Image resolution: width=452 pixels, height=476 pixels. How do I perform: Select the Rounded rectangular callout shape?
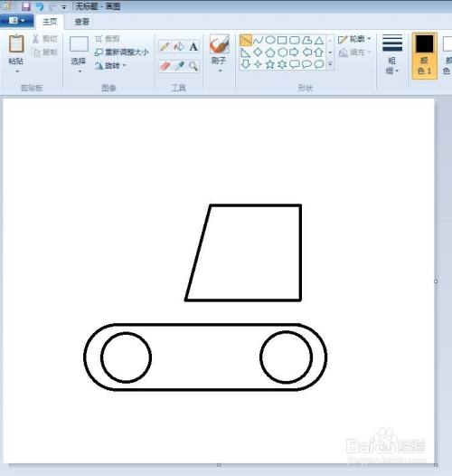click(x=295, y=64)
